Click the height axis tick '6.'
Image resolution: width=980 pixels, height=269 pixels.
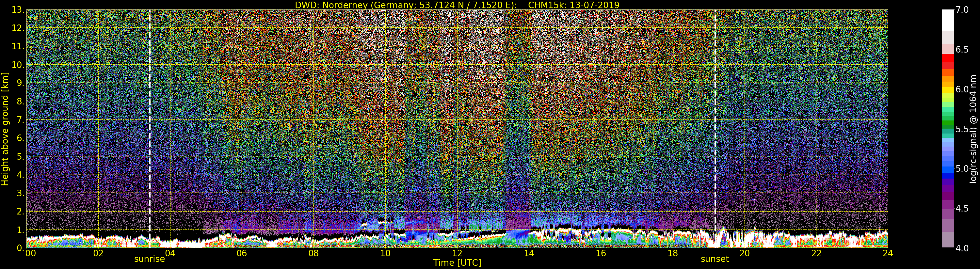(x=21, y=138)
